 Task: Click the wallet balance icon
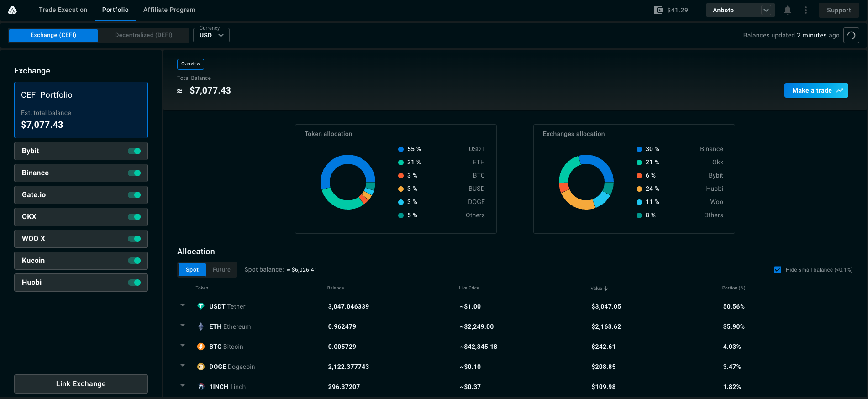(658, 10)
